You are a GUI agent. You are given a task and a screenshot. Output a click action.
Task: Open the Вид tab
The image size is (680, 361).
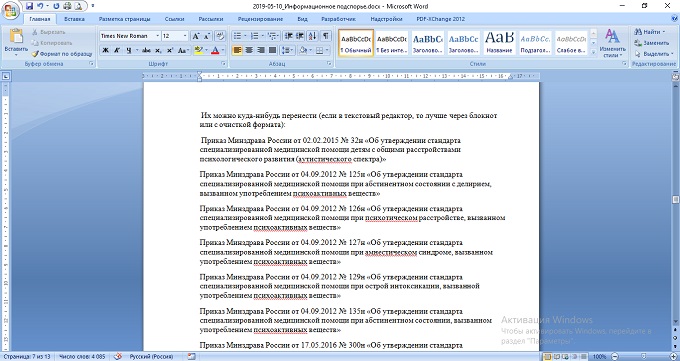[x=302, y=19]
